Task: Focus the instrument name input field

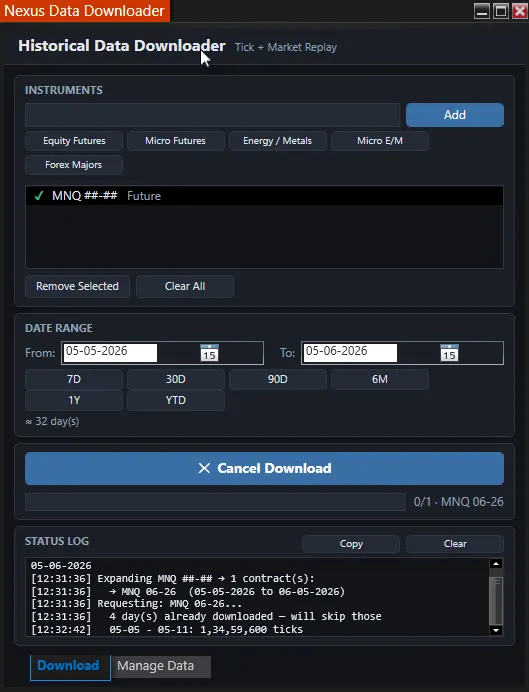Action: click(213, 115)
